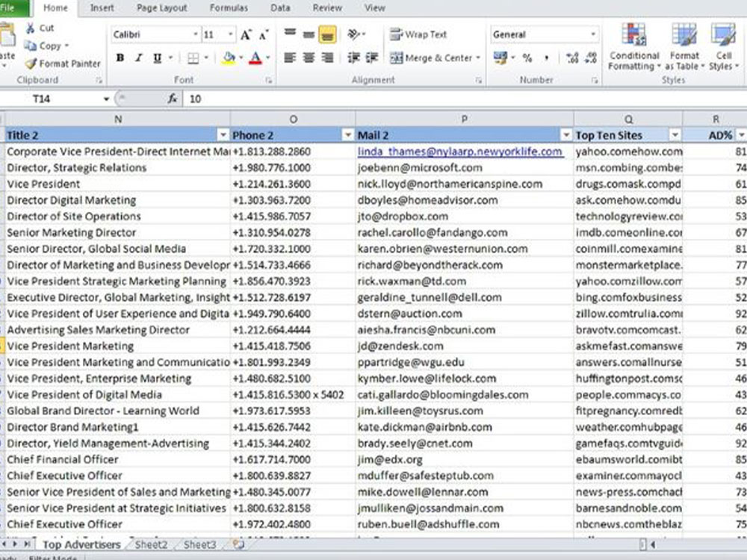Viewport: 747px width, 560px height.
Task: Click Increase Indent icon
Action: tap(371, 58)
